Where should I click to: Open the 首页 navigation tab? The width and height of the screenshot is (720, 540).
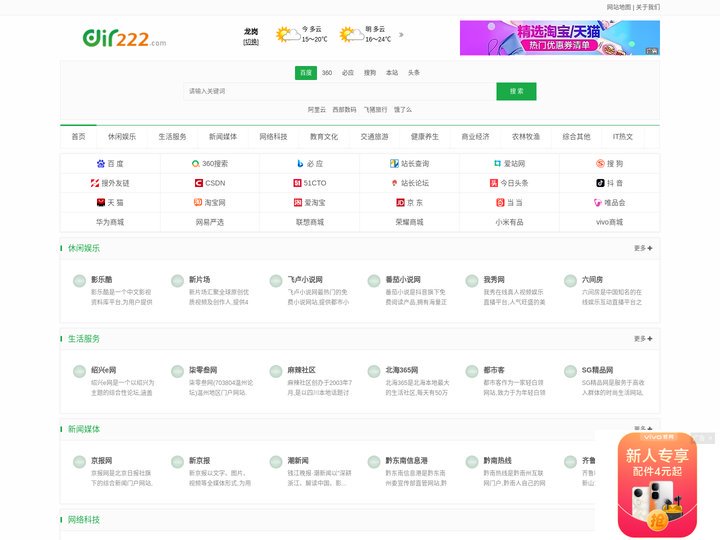[79, 136]
